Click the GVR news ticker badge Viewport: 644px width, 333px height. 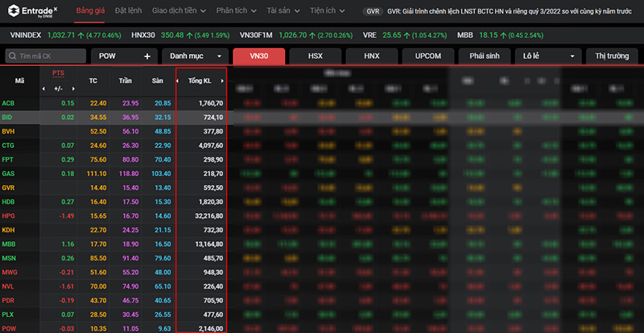pyautogui.click(x=373, y=12)
